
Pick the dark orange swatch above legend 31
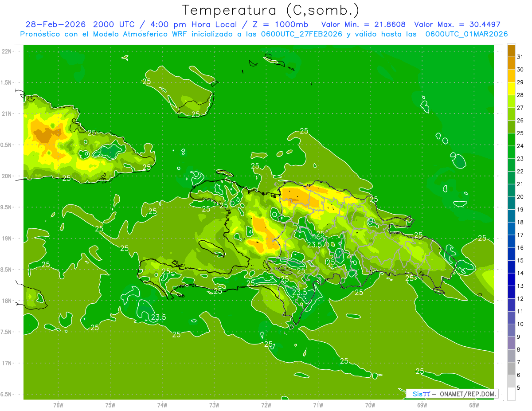point(511,50)
